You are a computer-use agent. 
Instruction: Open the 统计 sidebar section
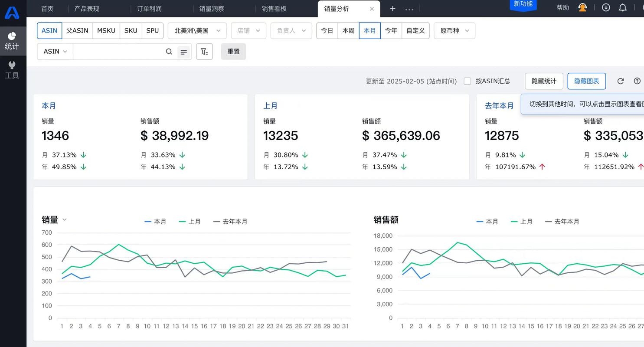click(x=12, y=41)
